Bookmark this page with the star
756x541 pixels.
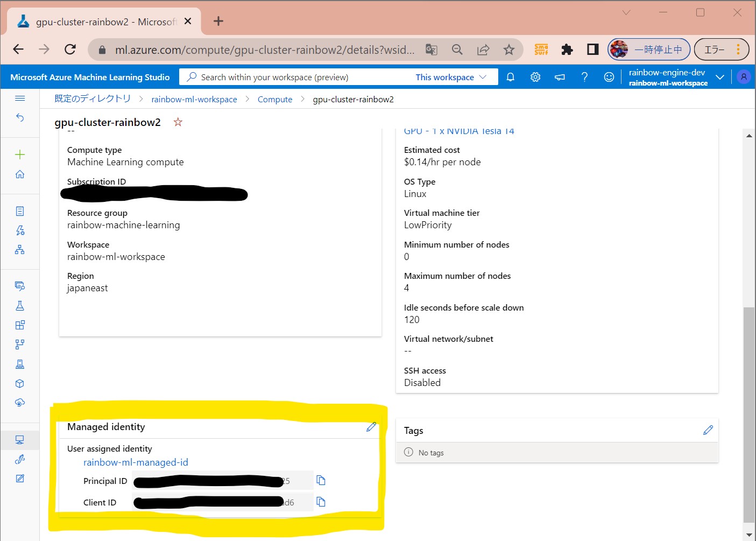(x=509, y=50)
